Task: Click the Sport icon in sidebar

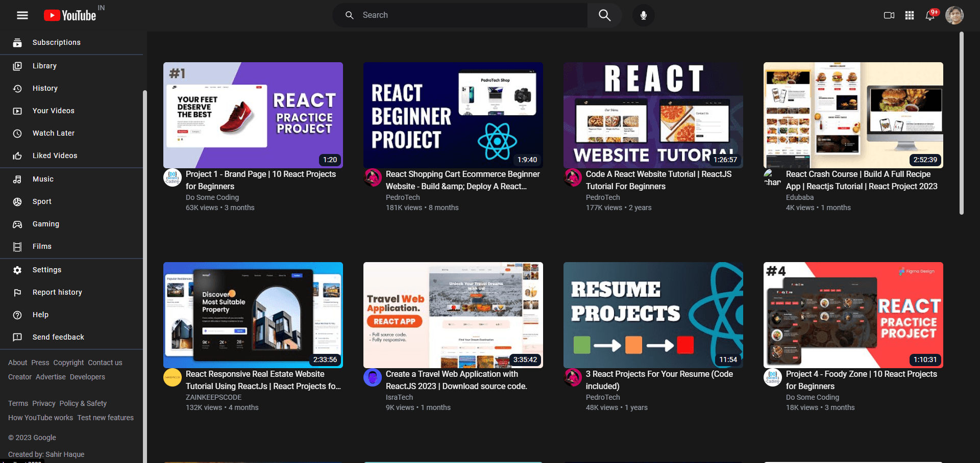Action: point(17,201)
